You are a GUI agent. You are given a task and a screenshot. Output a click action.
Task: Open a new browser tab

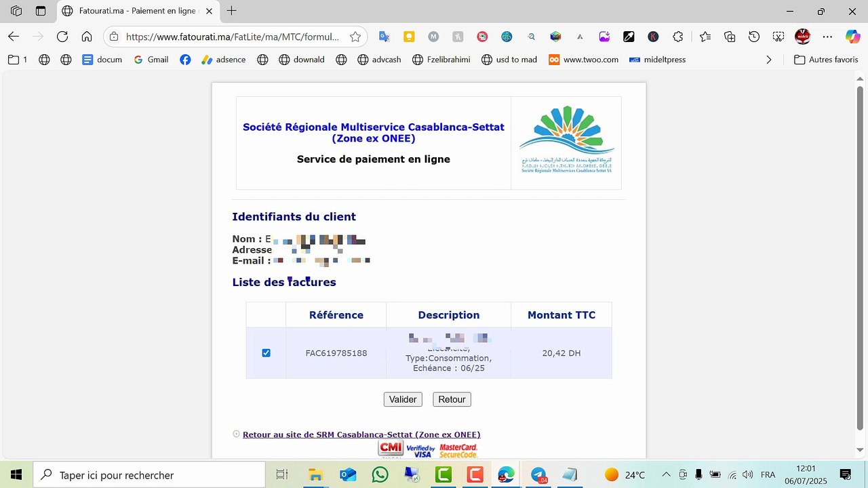(x=232, y=11)
